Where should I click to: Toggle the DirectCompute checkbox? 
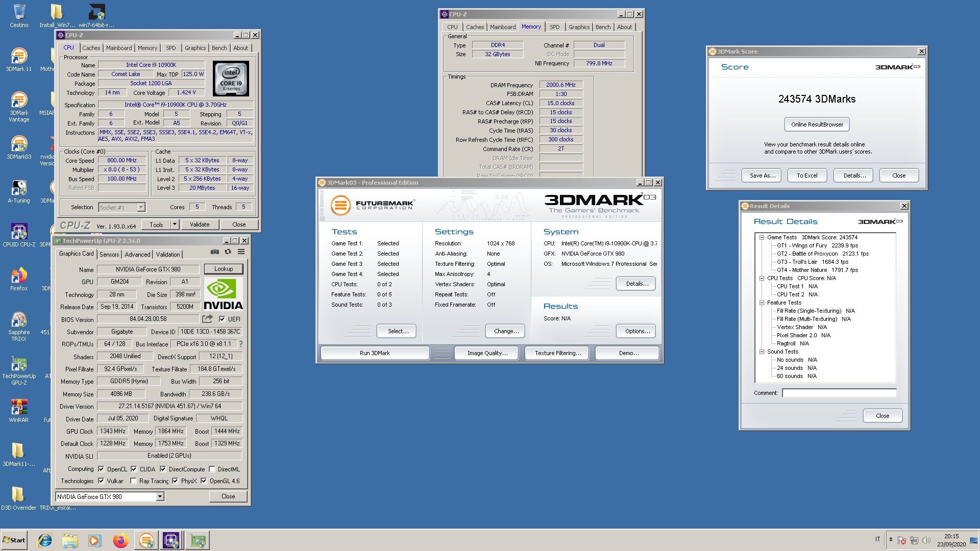pyautogui.click(x=163, y=469)
